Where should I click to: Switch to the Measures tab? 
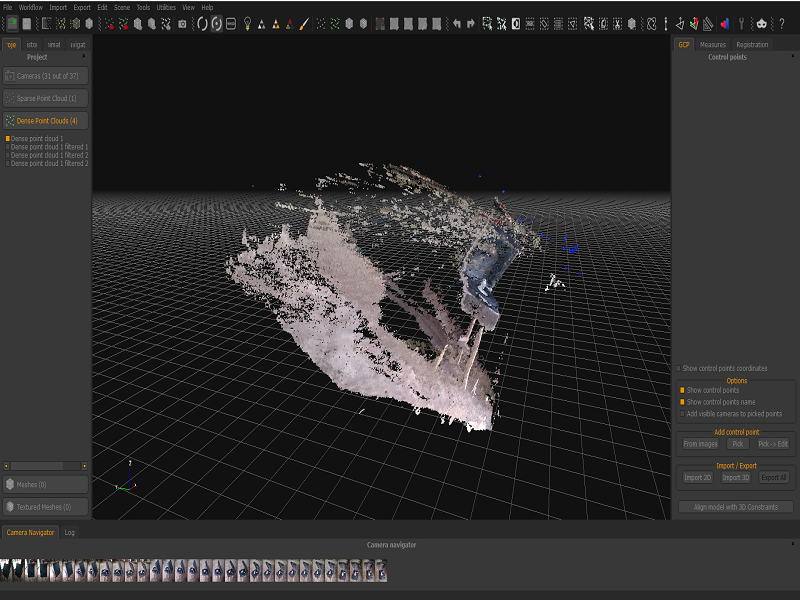pos(713,45)
